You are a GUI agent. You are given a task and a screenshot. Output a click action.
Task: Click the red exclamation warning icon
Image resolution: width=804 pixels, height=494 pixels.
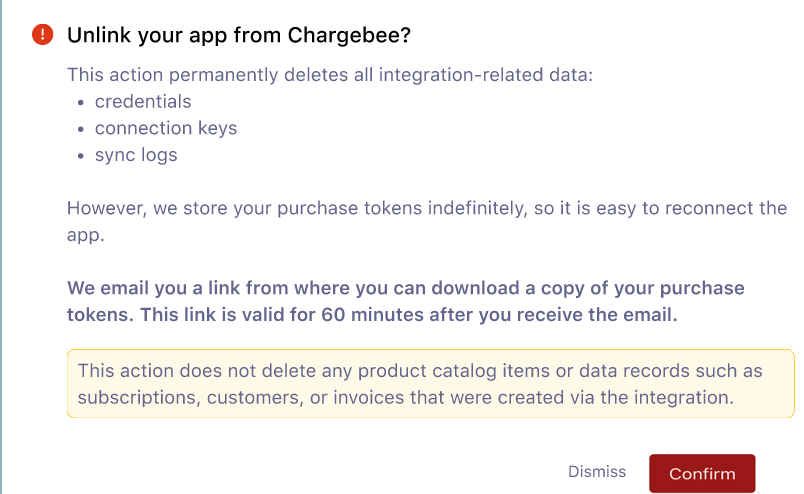point(43,35)
